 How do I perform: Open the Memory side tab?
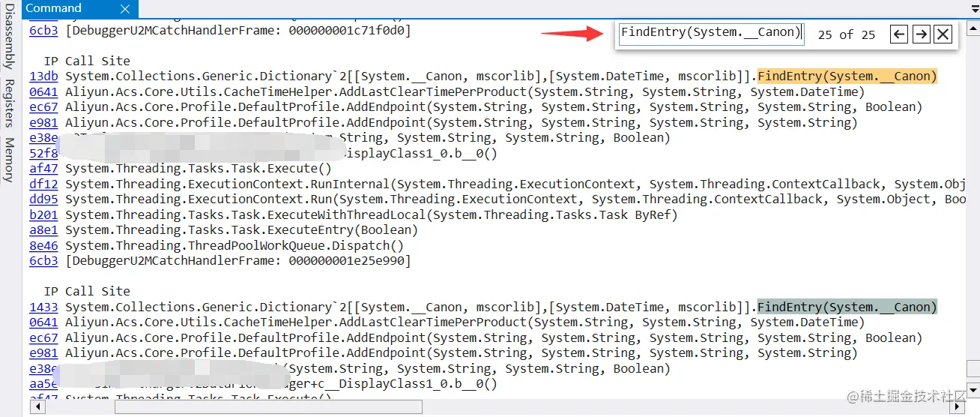[9, 160]
